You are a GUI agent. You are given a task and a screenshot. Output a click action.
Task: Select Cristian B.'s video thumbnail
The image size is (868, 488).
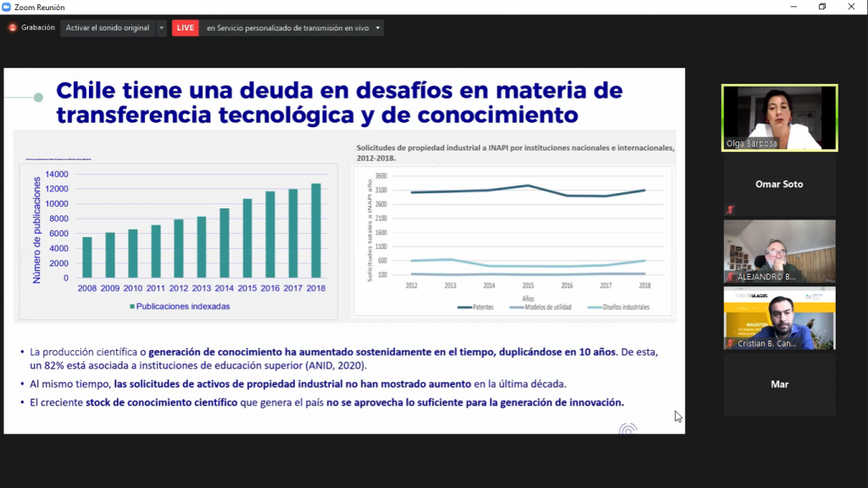779,318
